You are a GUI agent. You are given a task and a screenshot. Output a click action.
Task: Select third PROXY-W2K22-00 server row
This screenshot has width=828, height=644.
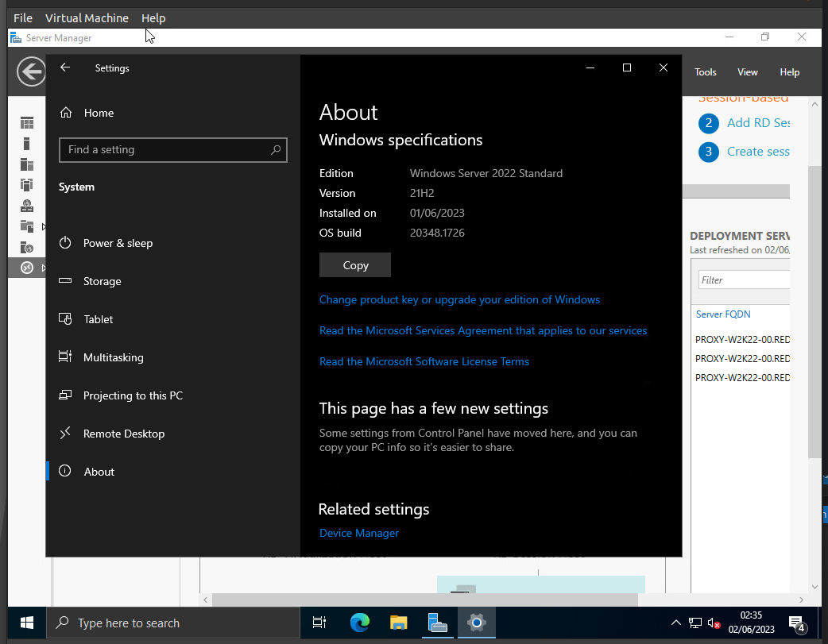coord(742,377)
